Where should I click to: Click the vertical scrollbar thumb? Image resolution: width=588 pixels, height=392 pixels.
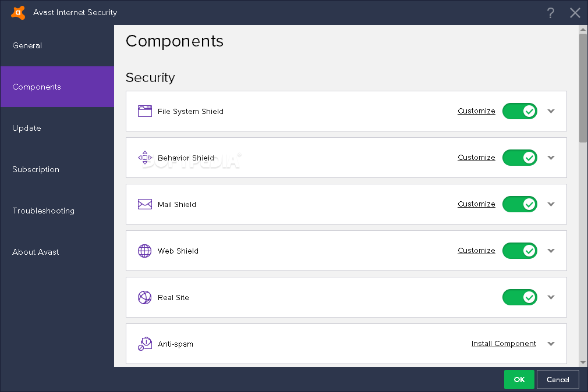583,87
